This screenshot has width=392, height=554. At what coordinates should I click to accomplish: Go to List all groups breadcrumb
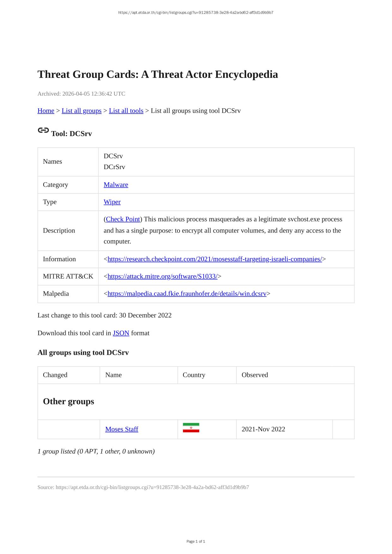pos(81,111)
